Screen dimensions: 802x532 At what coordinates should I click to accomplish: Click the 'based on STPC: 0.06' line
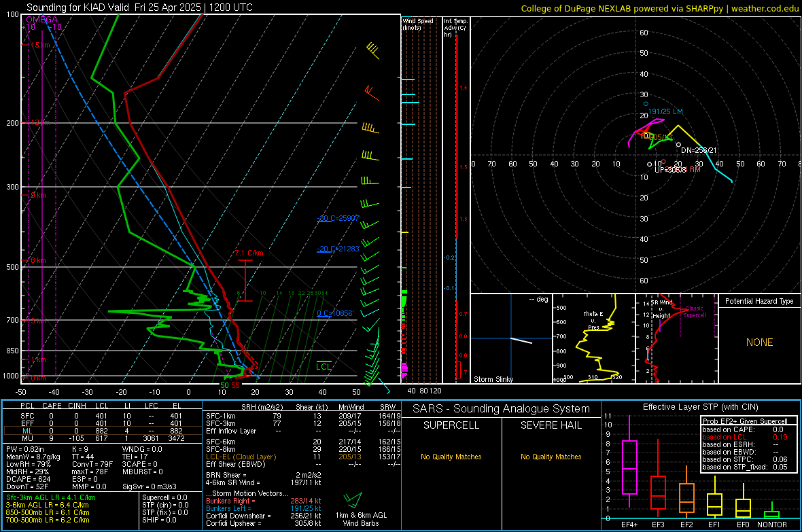coord(745,459)
